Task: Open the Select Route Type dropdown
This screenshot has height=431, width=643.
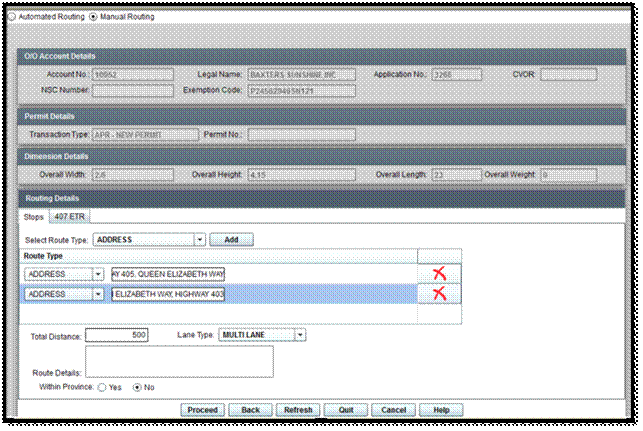Action: point(200,239)
